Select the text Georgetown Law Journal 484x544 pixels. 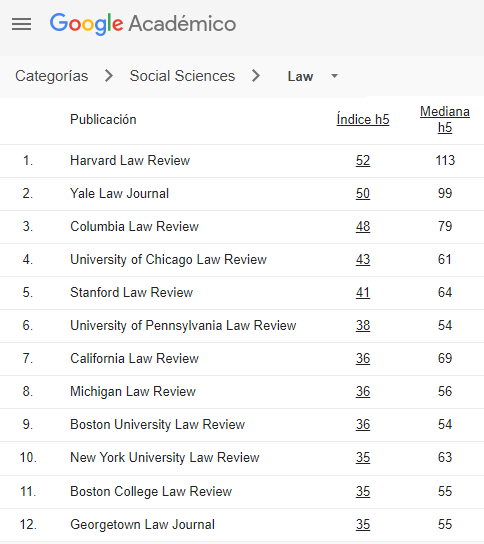click(142, 525)
